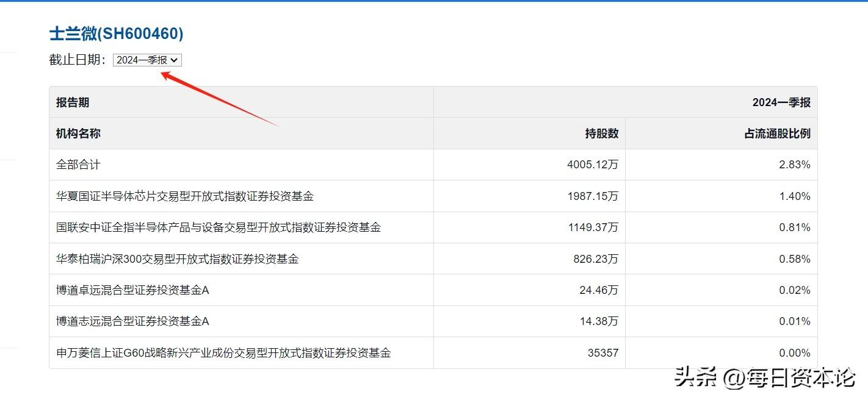Click the 1149.37万 holdings value
Image resolution: width=868 pixels, height=400 pixels.
pos(593,227)
